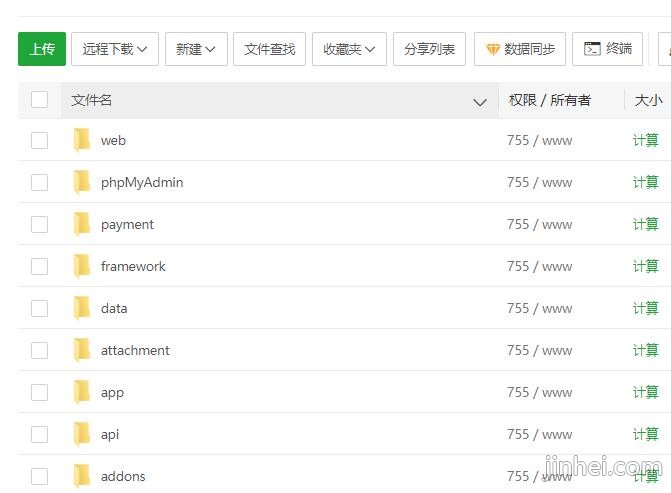
Task: Open the addons folder name
Action: point(123,476)
